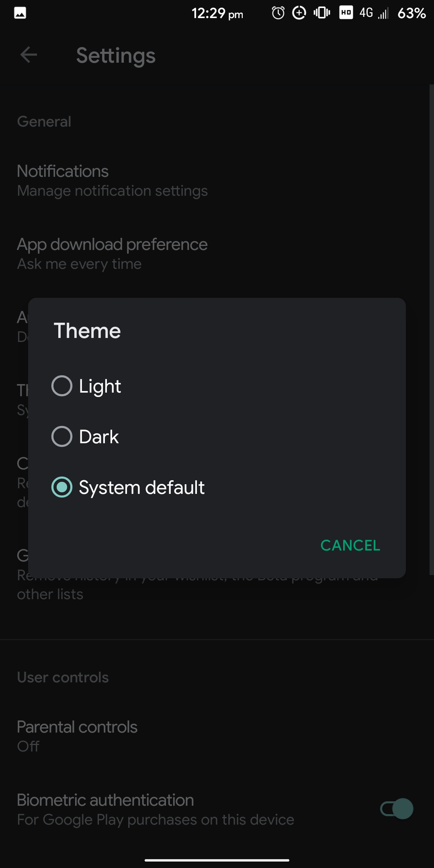Disable Biometric authentication toggle

397,809
